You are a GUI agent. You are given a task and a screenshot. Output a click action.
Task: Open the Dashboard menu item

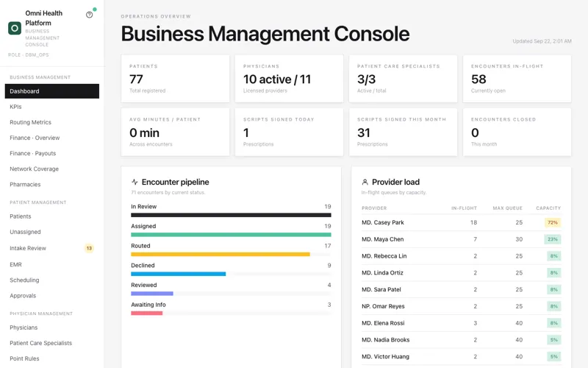52,91
